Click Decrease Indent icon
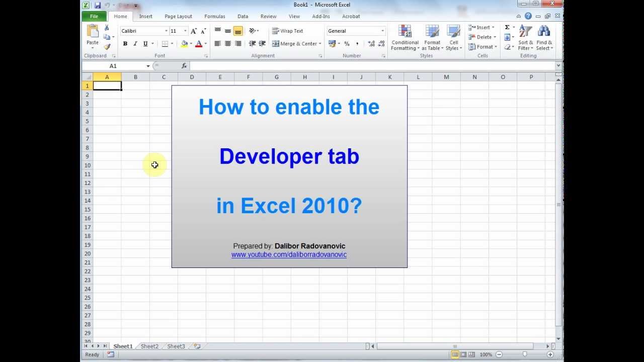Image resolution: width=644 pixels, height=362 pixels. tap(252, 44)
